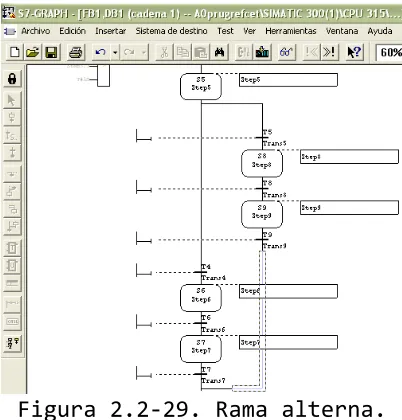Save the block with the floppy icon

coord(51,52)
